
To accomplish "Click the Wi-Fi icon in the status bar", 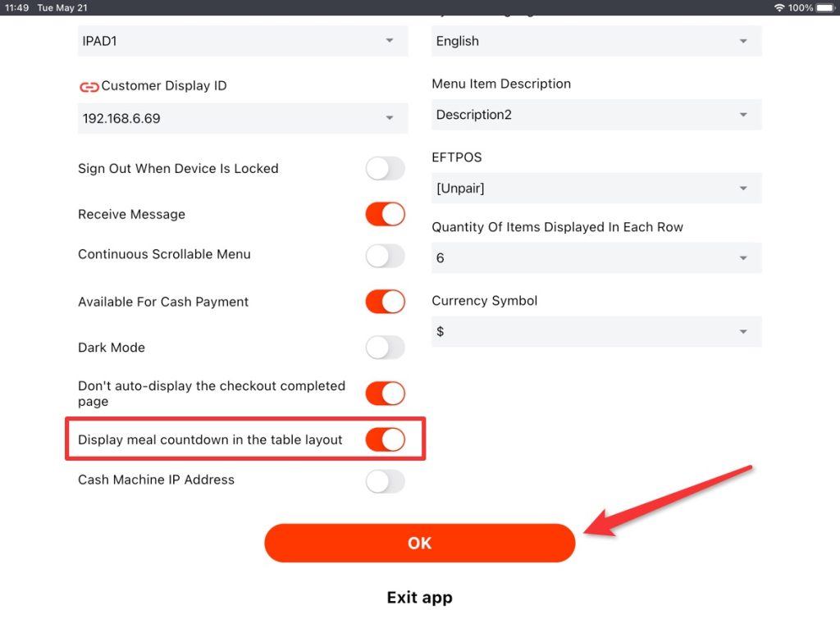I will coord(778,7).
